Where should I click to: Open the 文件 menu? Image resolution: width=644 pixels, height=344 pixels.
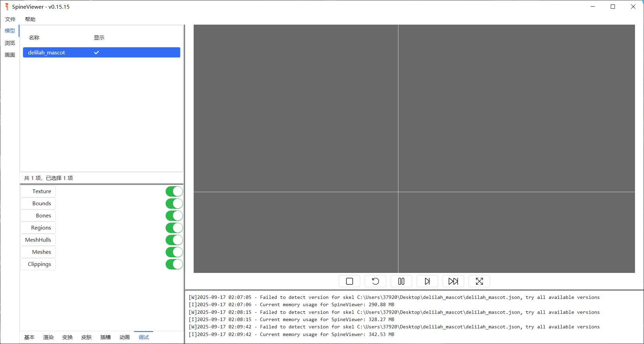(10, 19)
